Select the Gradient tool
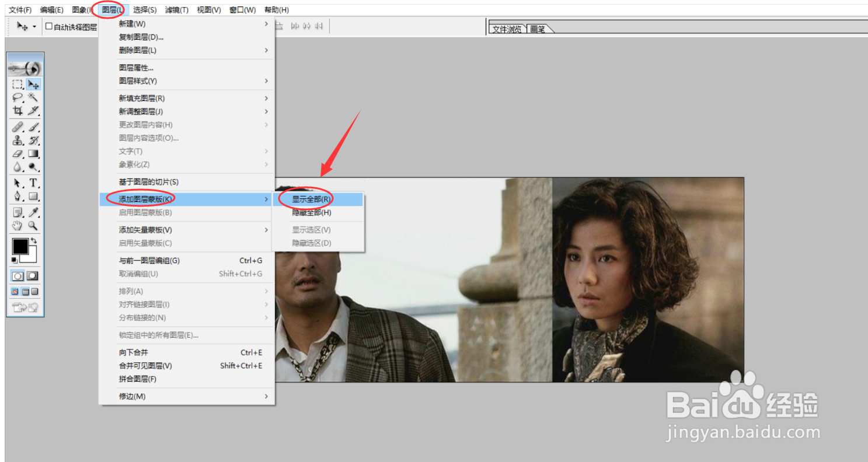The image size is (868, 462). pos(33,153)
